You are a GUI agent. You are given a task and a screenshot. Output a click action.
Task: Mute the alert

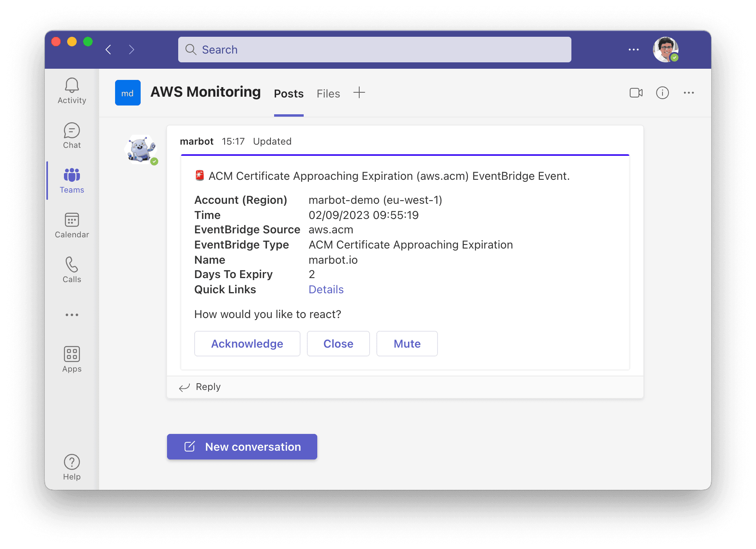coord(407,344)
